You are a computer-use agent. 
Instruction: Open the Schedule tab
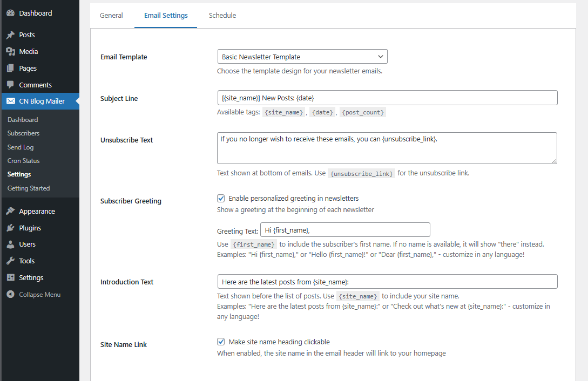click(x=222, y=16)
